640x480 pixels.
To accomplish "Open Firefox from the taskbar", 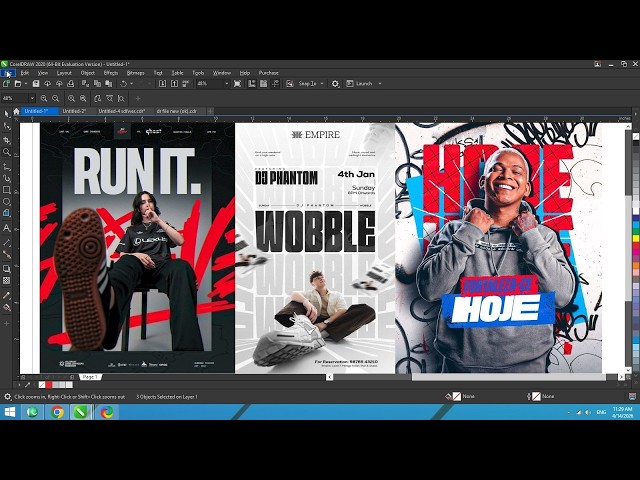I will tap(107, 412).
